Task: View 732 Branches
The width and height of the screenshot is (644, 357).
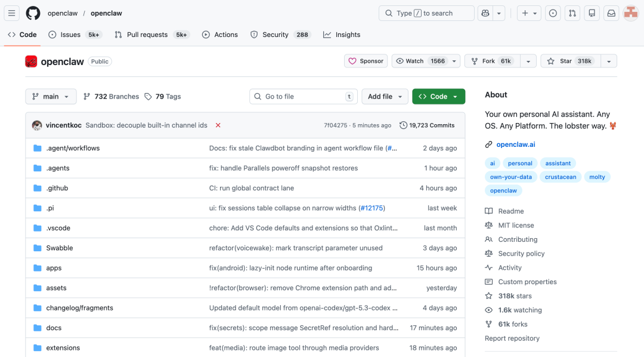Action: tap(112, 96)
